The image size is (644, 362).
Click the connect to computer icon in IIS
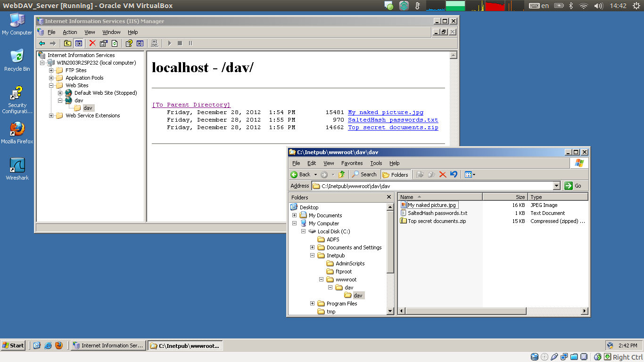pos(154,43)
